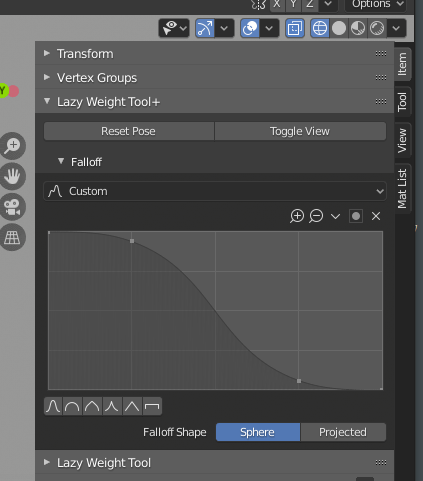423x481 pixels.
Task: Expand the Transform panel
Action: point(47,53)
